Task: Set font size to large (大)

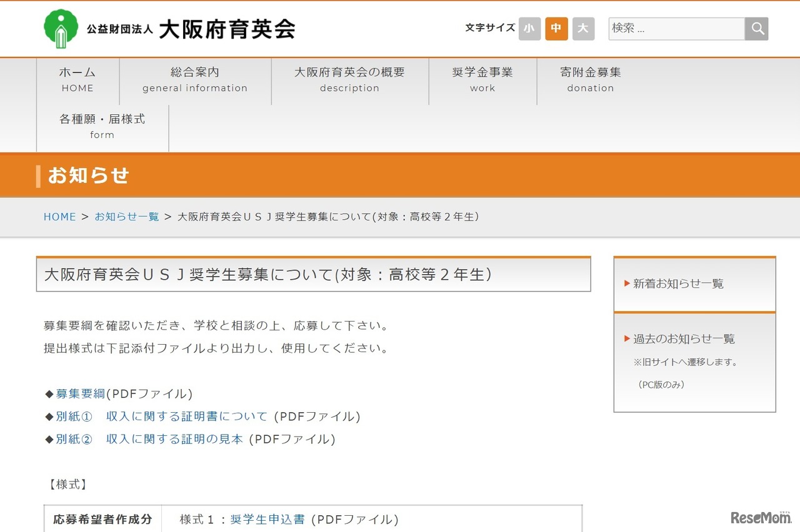Action: pyautogui.click(x=583, y=29)
